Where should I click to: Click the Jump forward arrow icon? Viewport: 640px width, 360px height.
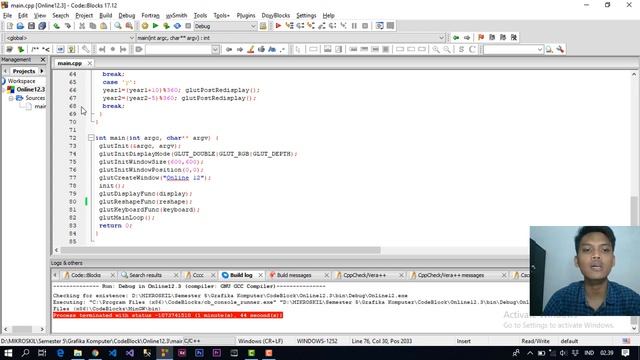tap(467, 38)
